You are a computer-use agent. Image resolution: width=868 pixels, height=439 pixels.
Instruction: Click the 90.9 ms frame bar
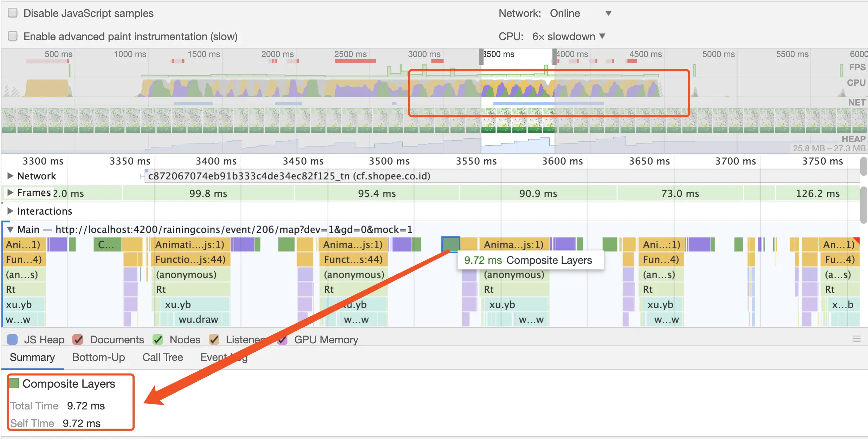[x=538, y=193]
